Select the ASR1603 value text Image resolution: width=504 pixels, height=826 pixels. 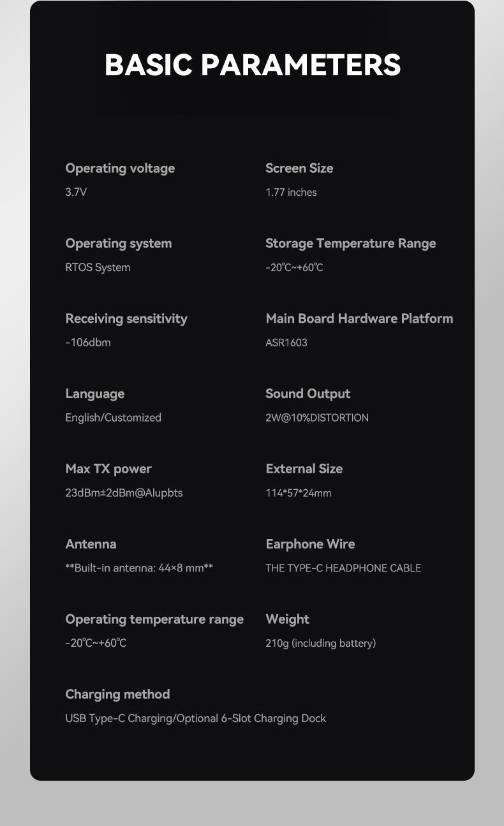[x=286, y=343]
